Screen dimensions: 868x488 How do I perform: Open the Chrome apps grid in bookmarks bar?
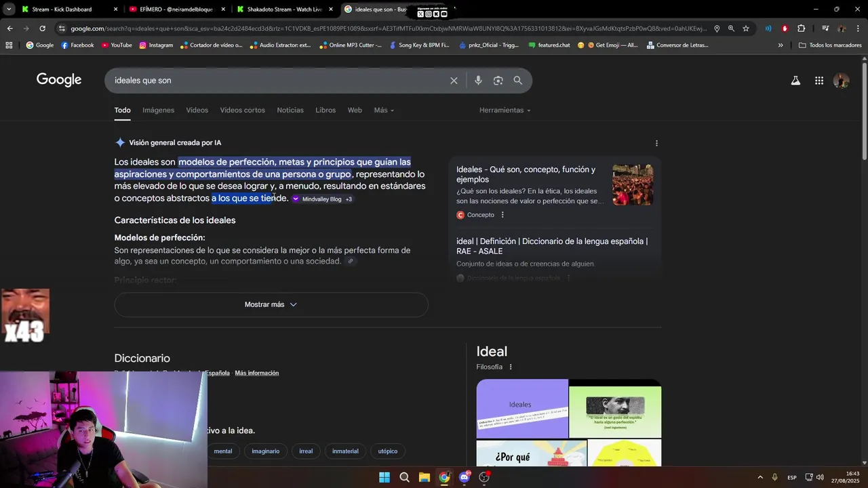click(x=9, y=45)
